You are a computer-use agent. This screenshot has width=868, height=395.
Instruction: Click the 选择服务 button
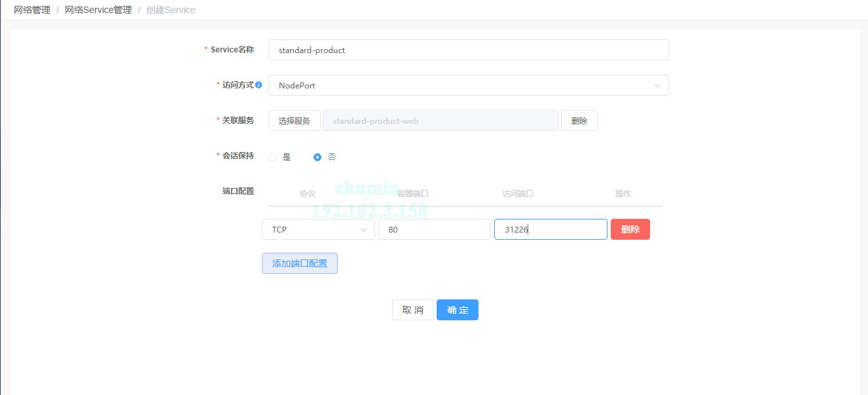295,121
